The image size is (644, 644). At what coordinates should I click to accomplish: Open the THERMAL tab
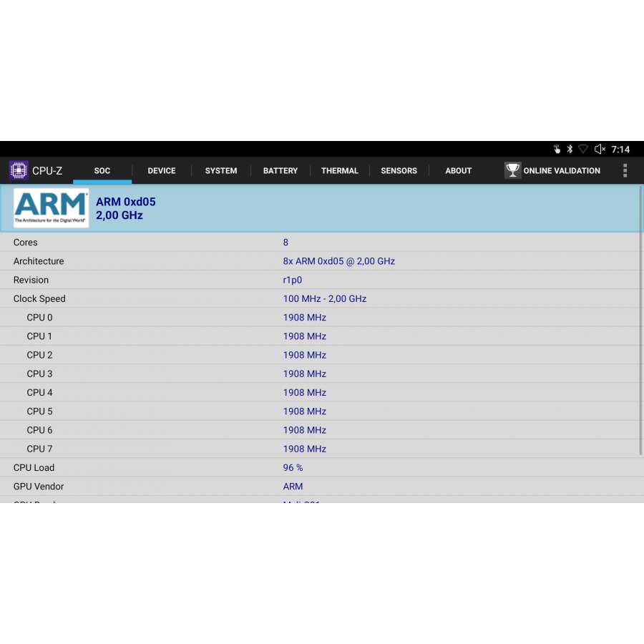point(340,170)
